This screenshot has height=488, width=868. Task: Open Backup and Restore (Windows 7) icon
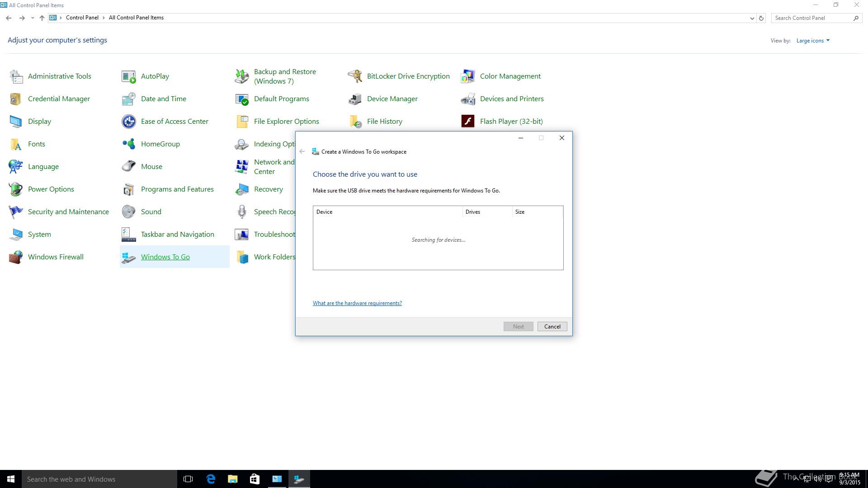(242, 76)
